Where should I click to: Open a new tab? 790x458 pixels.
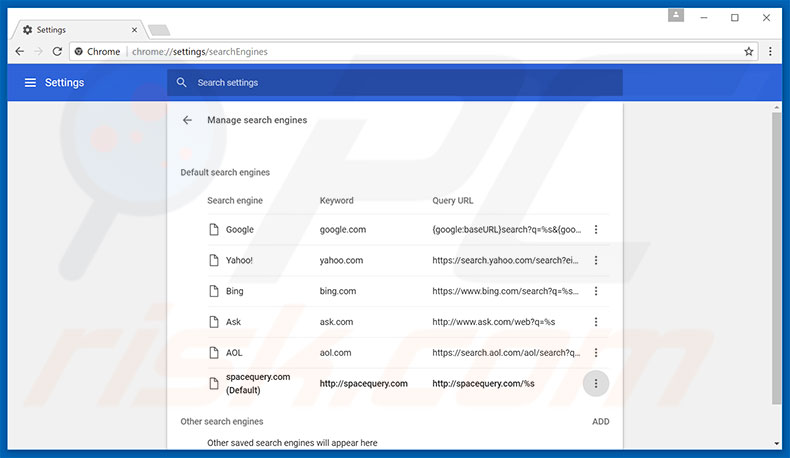coord(159,30)
